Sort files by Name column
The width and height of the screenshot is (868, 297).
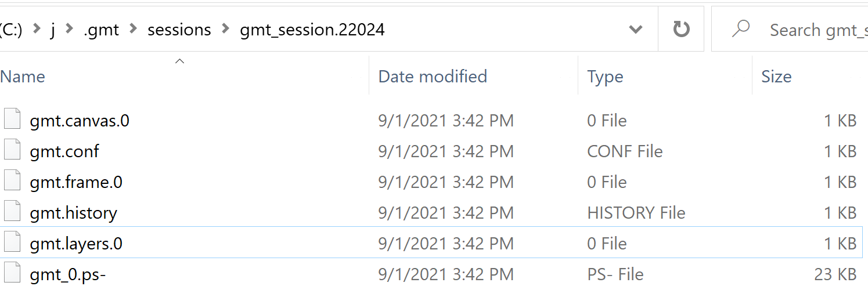coord(23,77)
